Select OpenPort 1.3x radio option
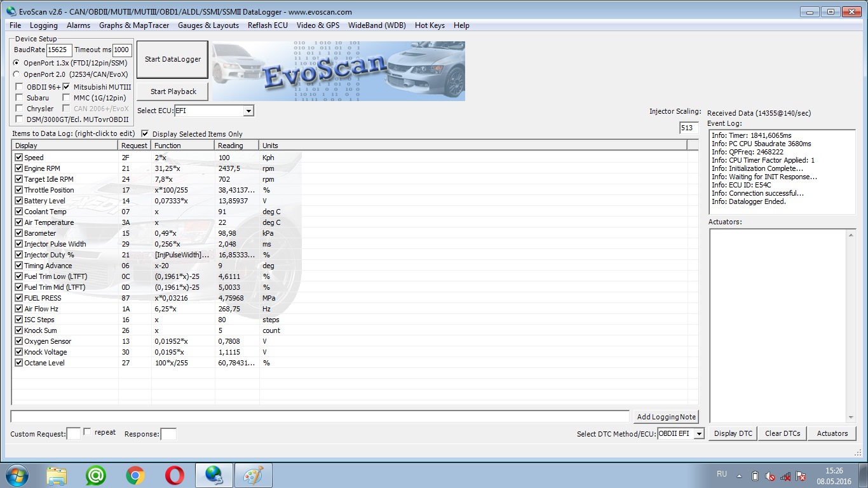The width and height of the screenshot is (868, 488). [x=16, y=63]
